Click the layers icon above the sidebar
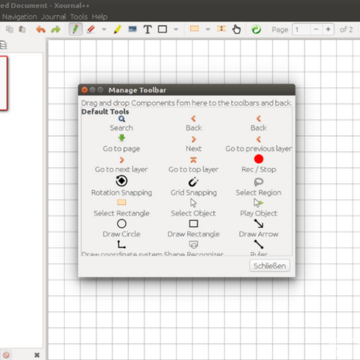Screen dimensions: 360x360 3,45
